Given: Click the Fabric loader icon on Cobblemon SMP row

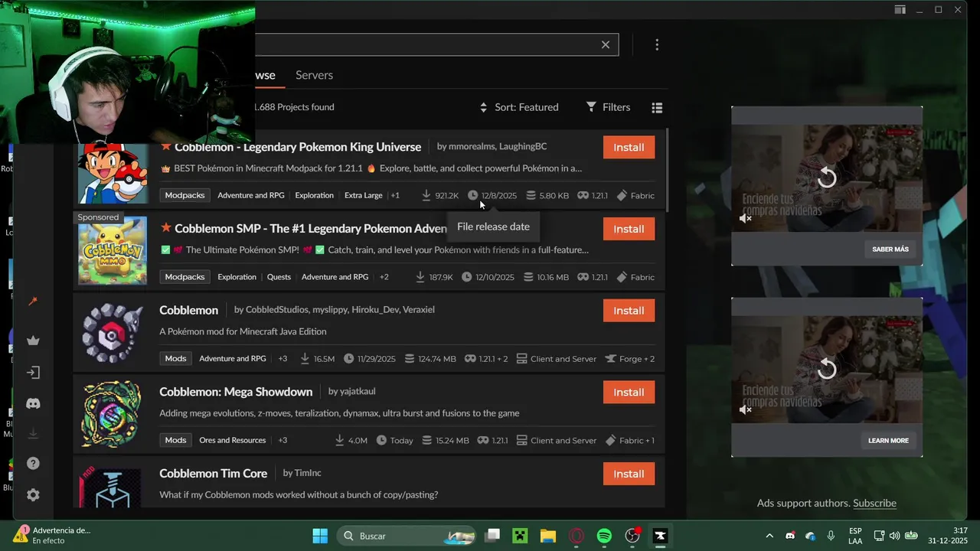Looking at the screenshot, I should (622, 277).
